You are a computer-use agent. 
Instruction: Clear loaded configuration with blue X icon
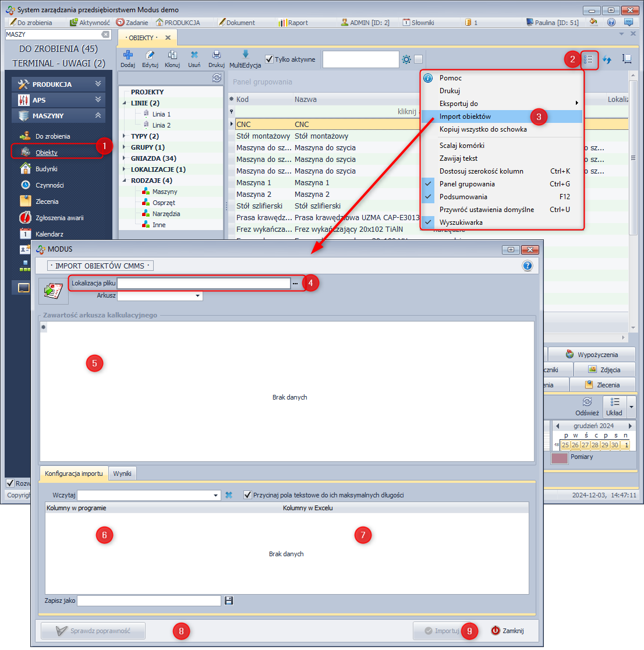tap(229, 495)
